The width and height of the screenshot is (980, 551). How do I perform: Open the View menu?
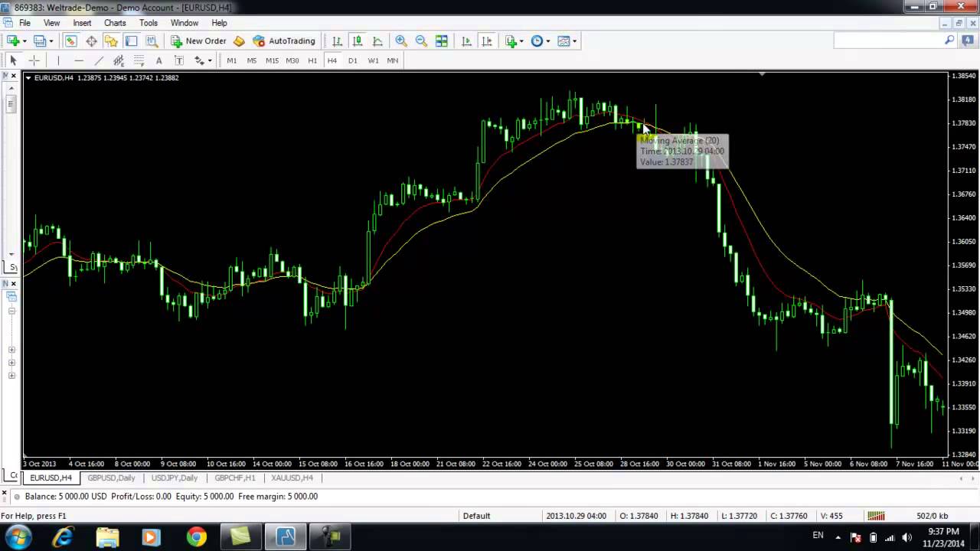(51, 23)
